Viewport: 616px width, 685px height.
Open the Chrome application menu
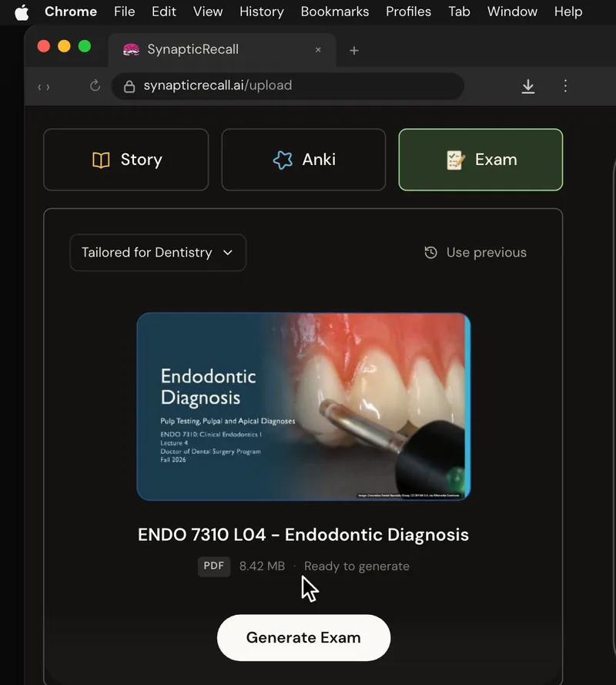coord(71,12)
